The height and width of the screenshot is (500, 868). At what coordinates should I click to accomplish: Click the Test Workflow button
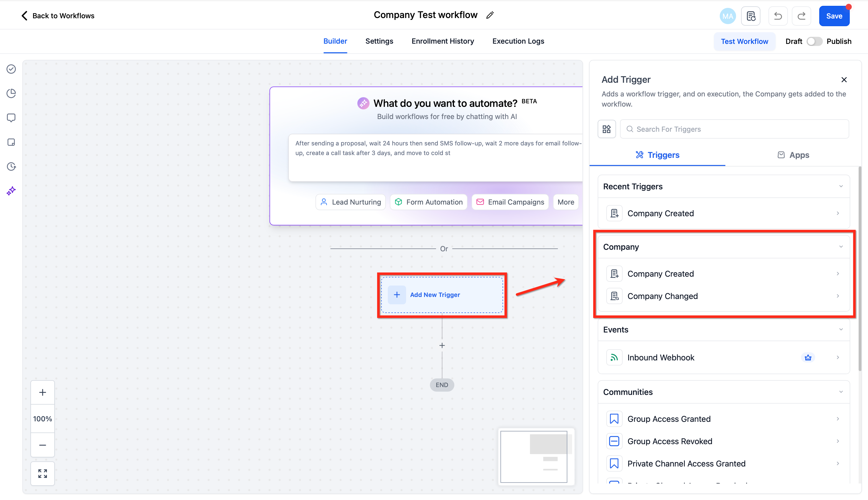coord(744,41)
